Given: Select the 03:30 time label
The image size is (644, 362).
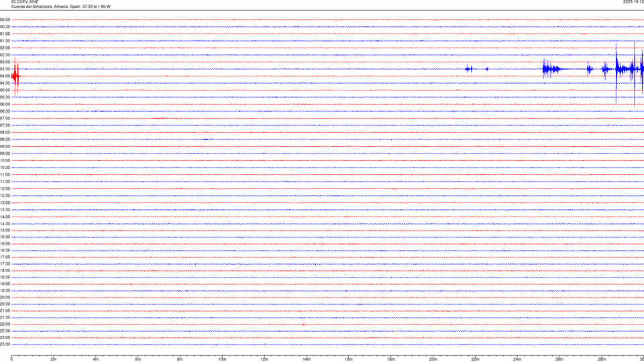Looking at the screenshot, I should coord(5,69).
